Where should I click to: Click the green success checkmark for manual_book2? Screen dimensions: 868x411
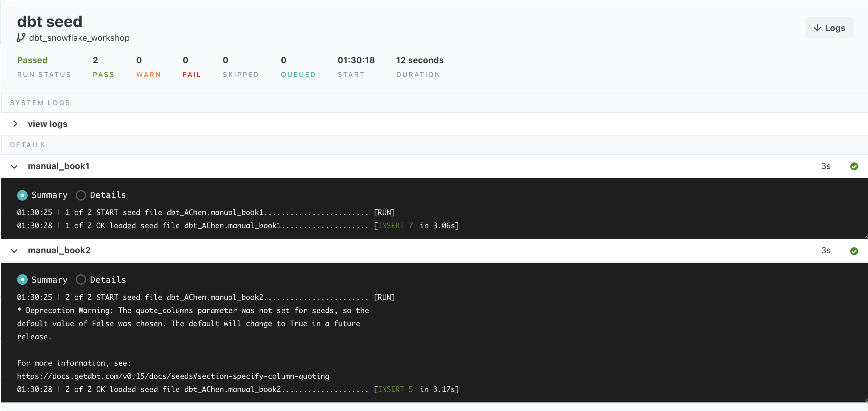(854, 251)
